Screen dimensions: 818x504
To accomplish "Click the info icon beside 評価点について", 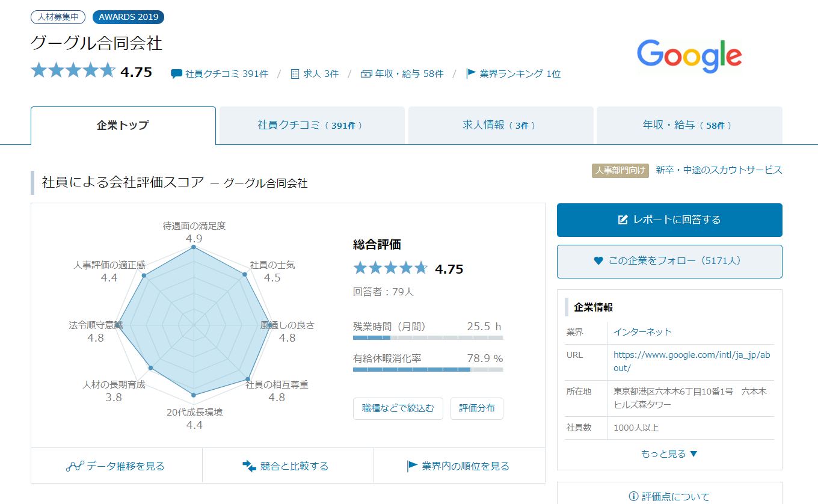I will coord(633,497).
